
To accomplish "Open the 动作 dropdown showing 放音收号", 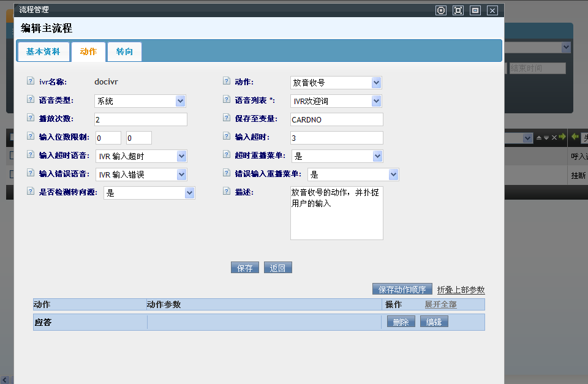I will [x=336, y=83].
